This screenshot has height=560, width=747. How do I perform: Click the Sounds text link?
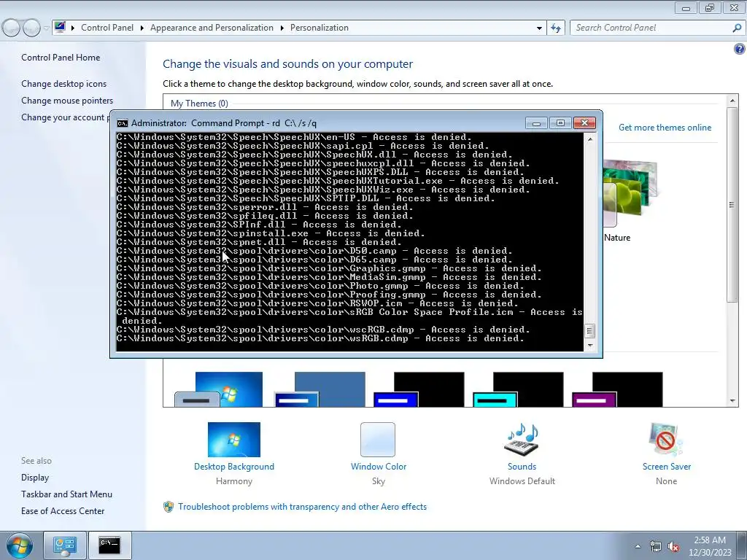pos(522,467)
